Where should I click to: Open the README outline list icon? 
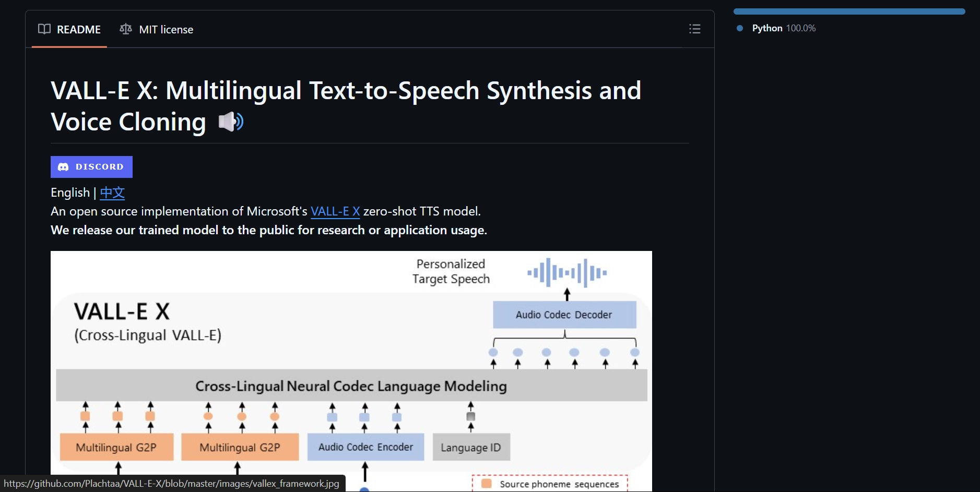point(694,29)
